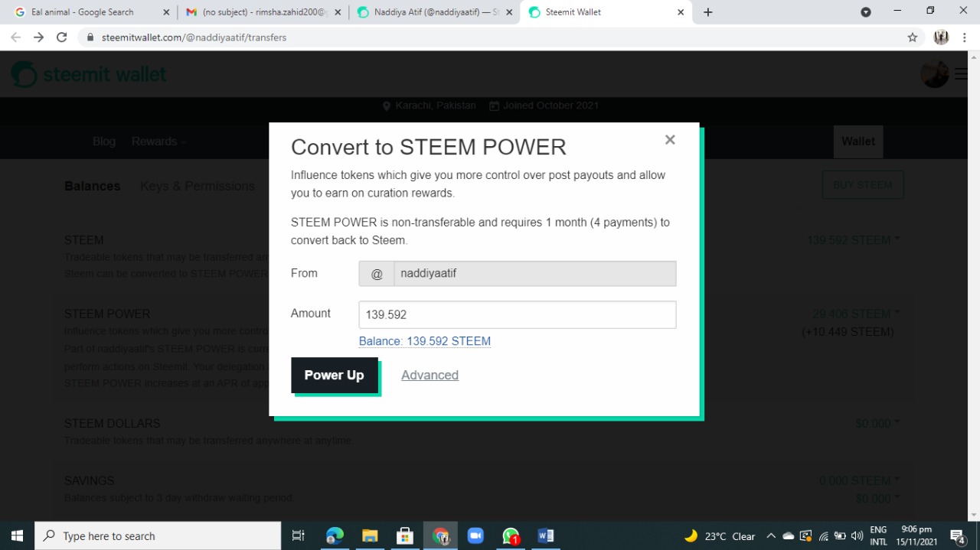
Task: Open the OneDrive cloud tray icon
Action: [789, 535]
